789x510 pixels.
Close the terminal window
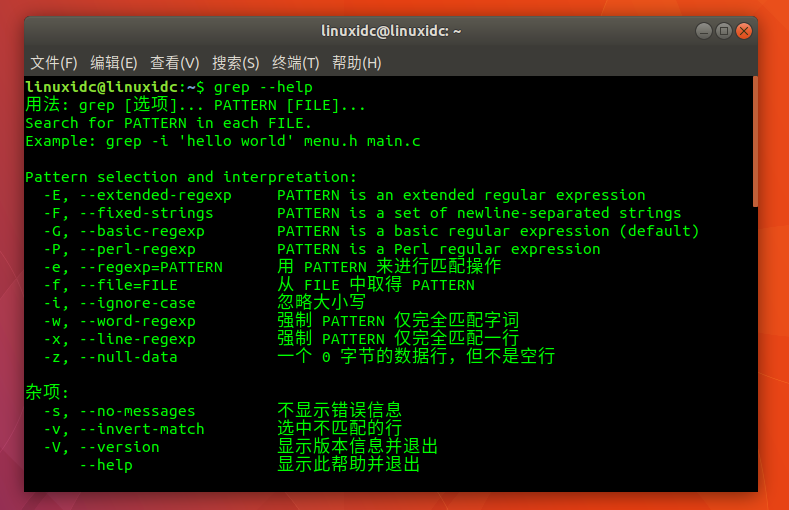(x=744, y=31)
